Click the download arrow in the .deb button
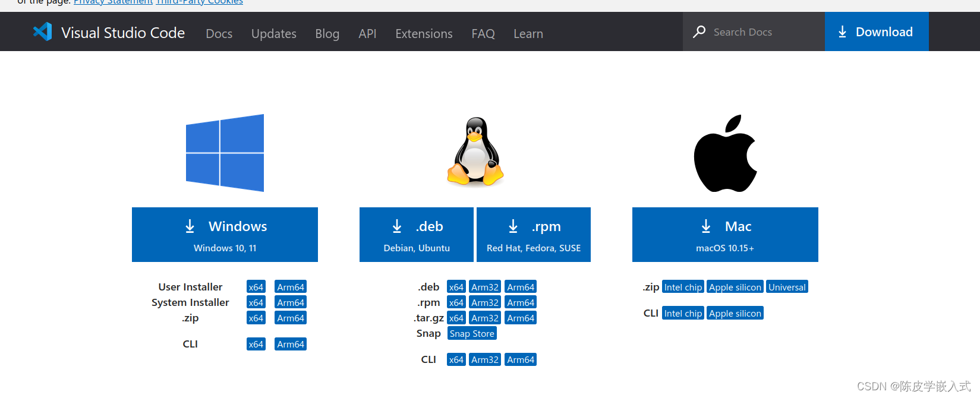 pos(397,226)
